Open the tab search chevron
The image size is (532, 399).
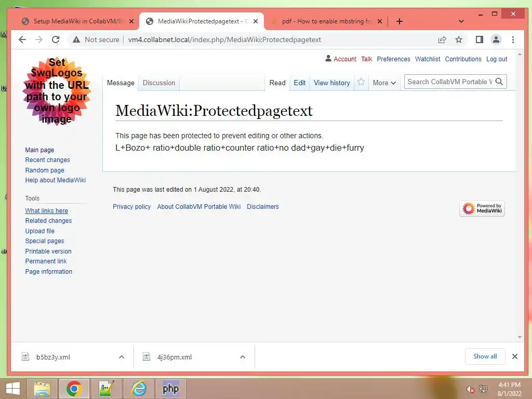[x=461, y=21]
